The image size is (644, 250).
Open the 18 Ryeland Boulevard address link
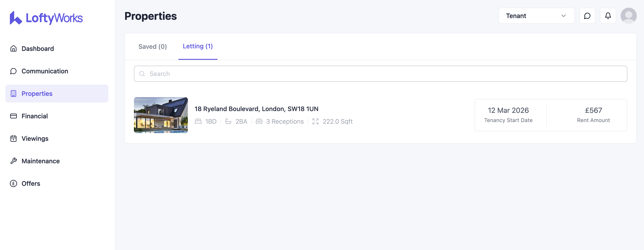(x=256, y=109)
